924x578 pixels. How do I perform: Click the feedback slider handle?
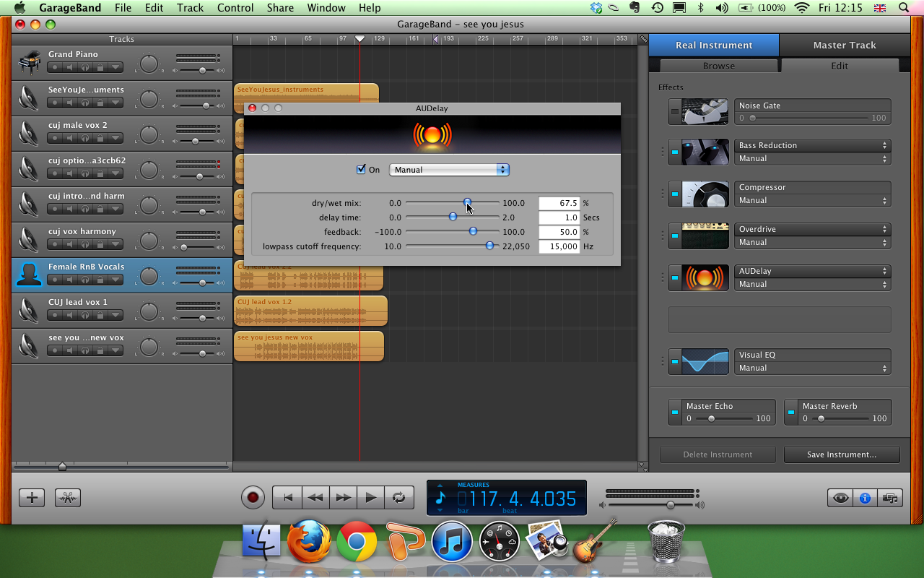tap(473, 231)
